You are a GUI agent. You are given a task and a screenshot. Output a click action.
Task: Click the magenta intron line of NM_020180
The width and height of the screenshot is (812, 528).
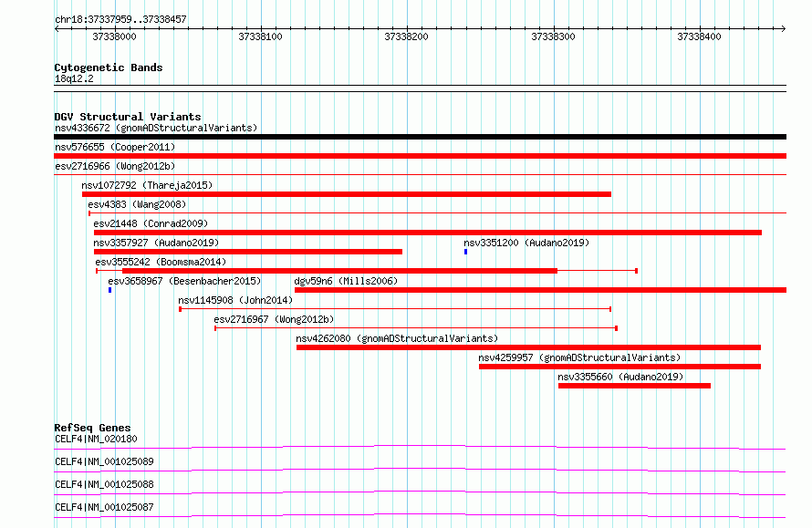tap(420, 446)
